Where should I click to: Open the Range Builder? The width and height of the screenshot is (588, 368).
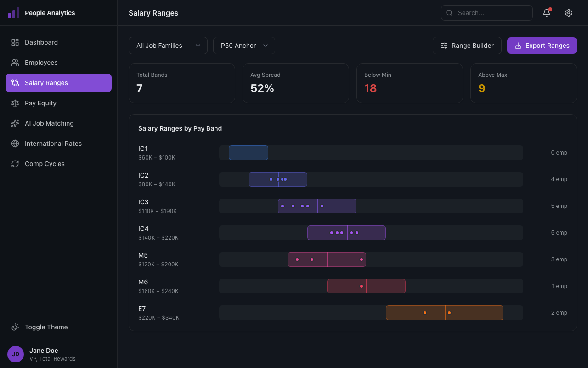(467, 46)
